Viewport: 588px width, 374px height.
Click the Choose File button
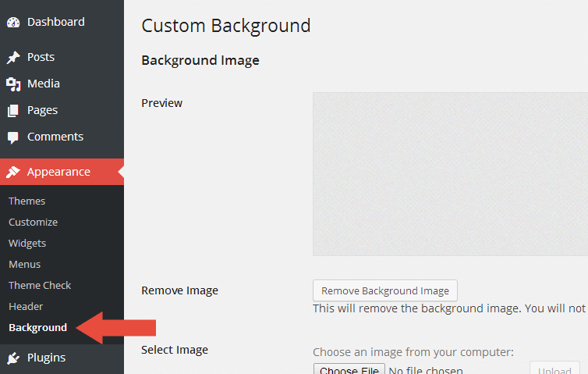pyautogui.click(x=349, y=369)
